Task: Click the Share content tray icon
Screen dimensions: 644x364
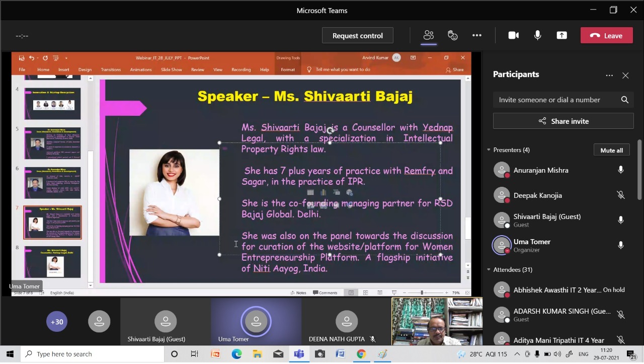Action: [561, 35]
